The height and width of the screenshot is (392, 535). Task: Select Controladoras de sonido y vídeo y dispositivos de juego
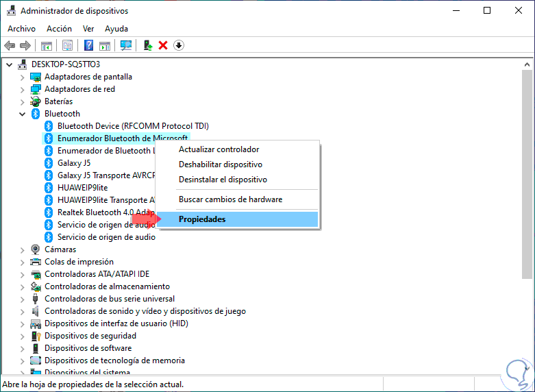coord(145,311)
